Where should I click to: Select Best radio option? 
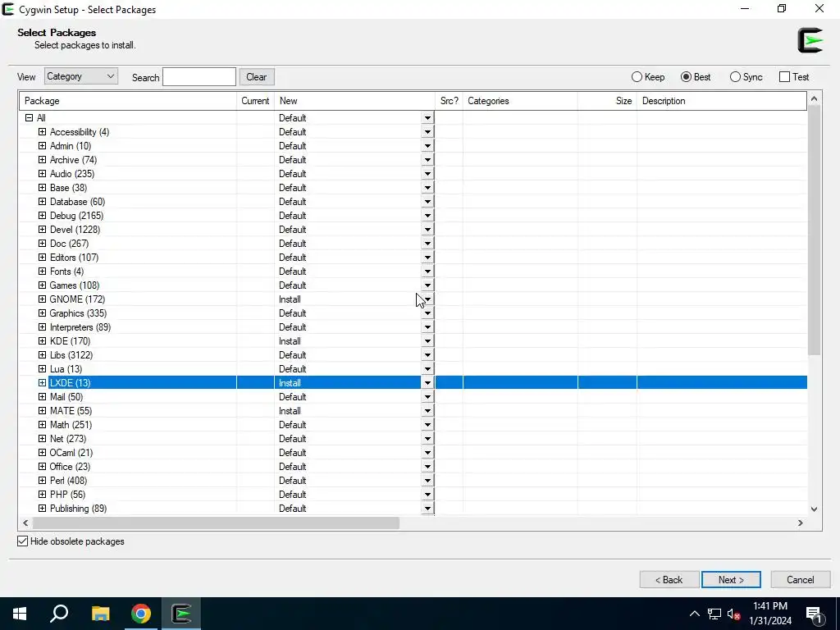coord(696,76)
